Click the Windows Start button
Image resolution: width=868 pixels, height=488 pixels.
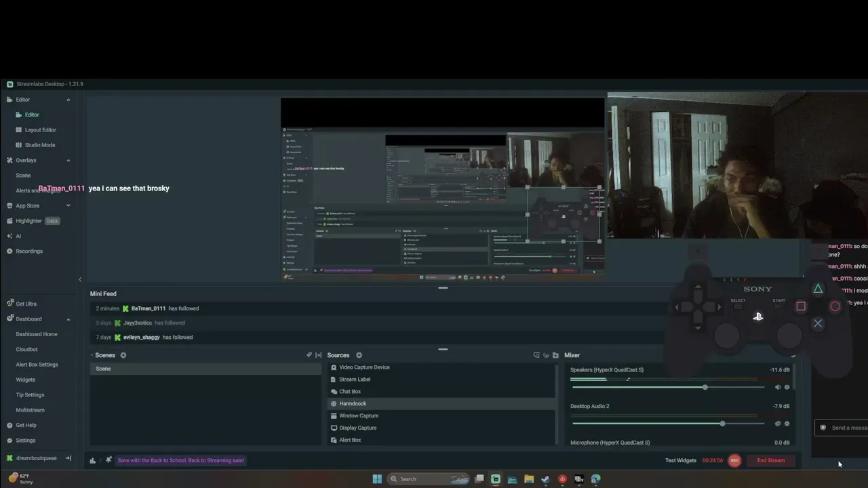click(x=377, y=479)
